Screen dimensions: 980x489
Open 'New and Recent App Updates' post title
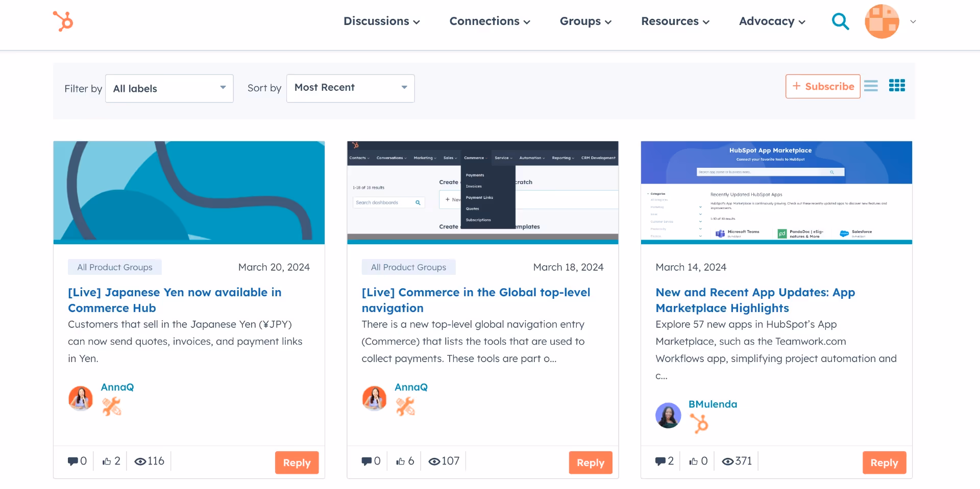point(755,300)
